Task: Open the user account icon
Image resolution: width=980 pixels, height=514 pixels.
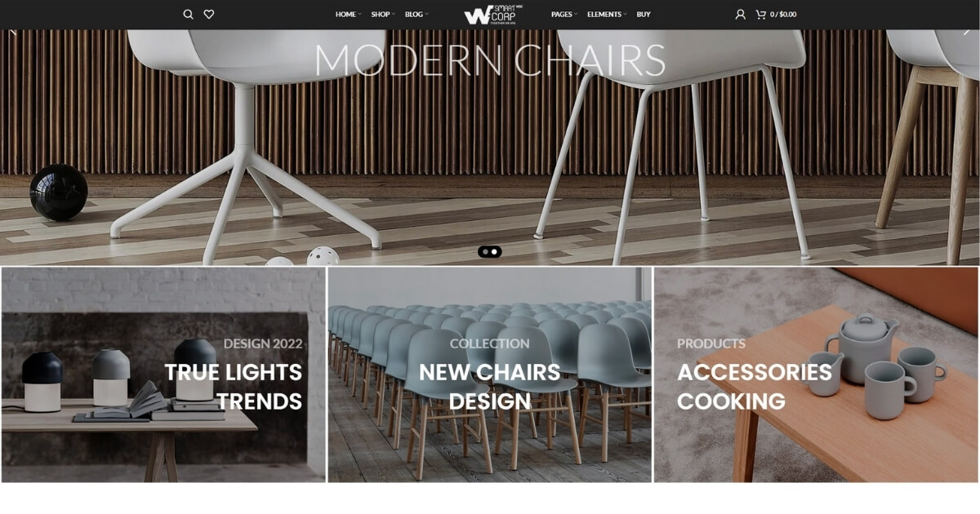Action: 740,14
